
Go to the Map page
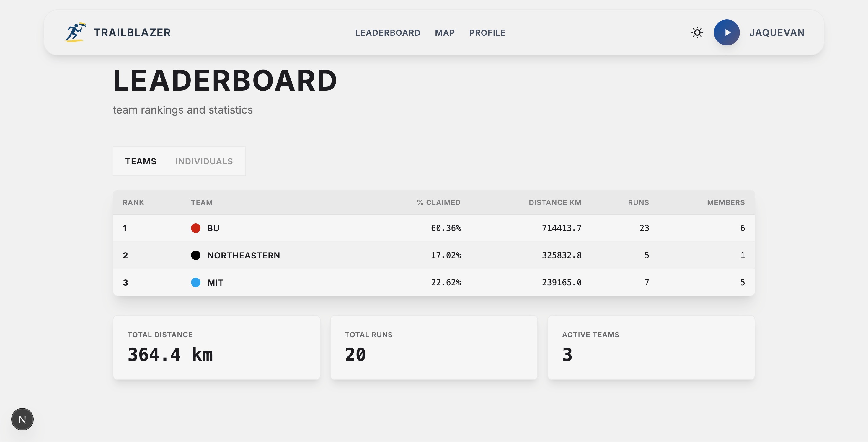click(x=444, y=33)
